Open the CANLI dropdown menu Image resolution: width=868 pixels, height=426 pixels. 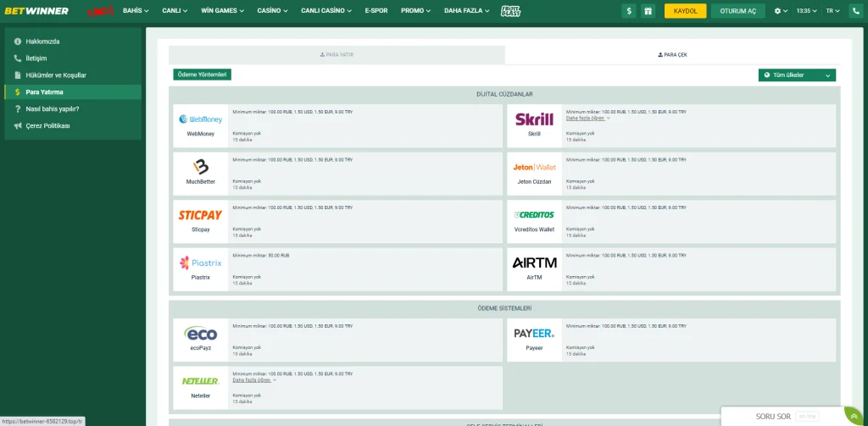click(175, 10)
